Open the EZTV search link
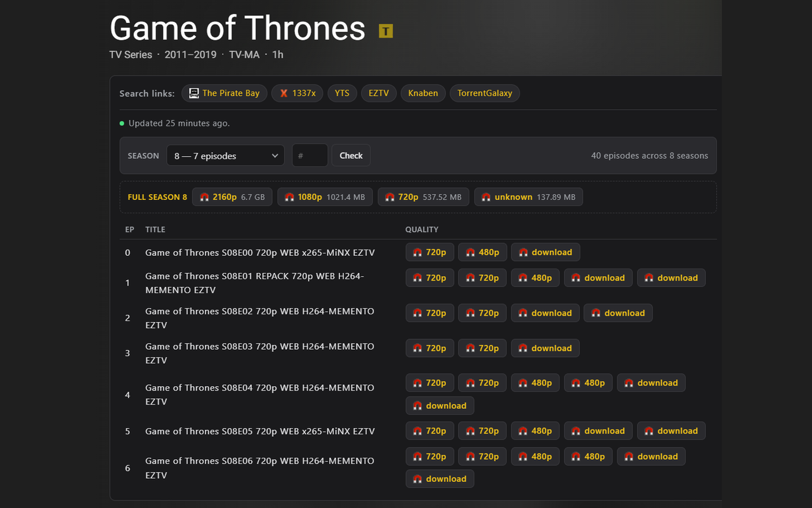812x508 pixels. [379, 93]
